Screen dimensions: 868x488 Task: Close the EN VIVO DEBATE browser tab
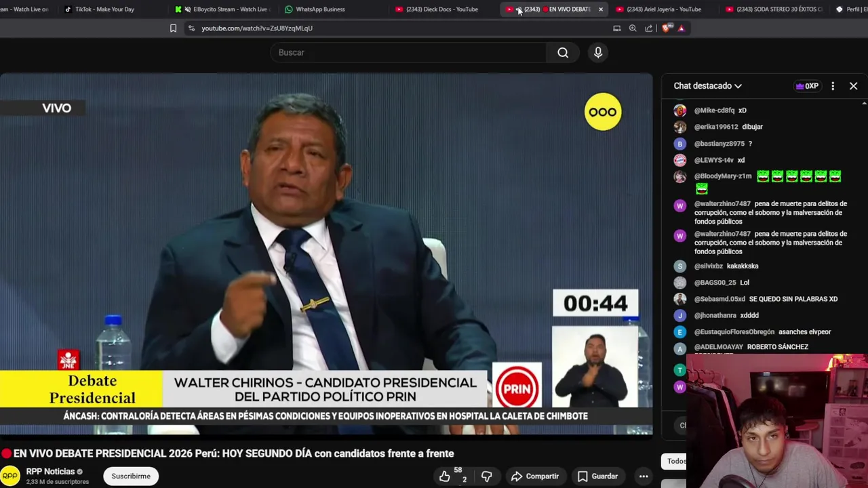(600, 9)
